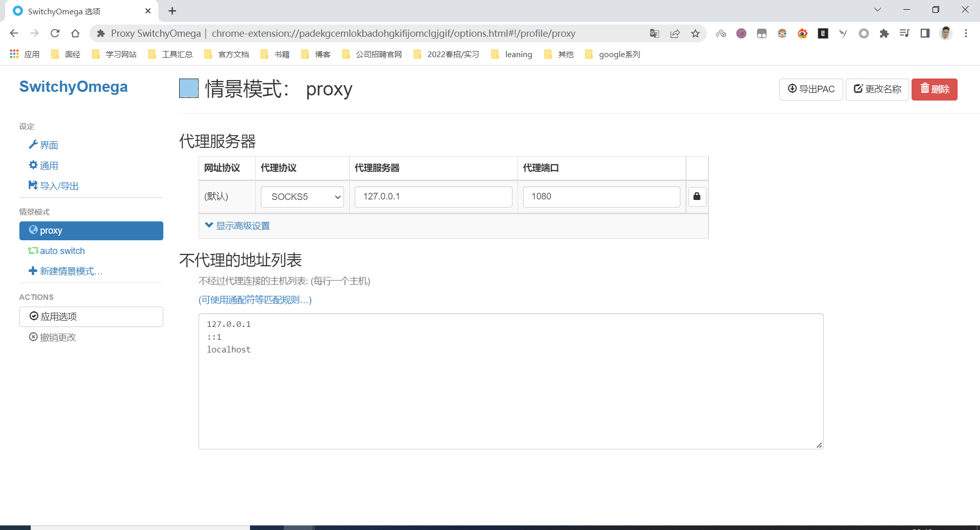Click the 导出PAC export button

[x=811, y=89]
